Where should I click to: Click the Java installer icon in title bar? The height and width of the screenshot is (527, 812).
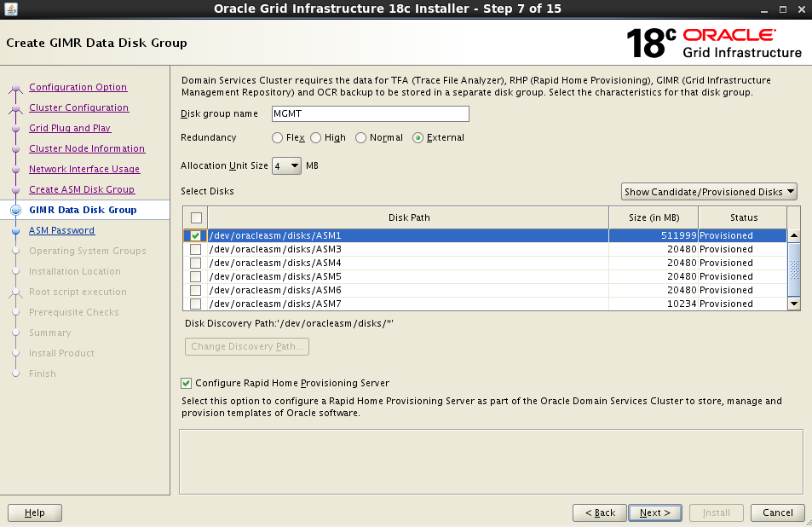coord(11,9)
